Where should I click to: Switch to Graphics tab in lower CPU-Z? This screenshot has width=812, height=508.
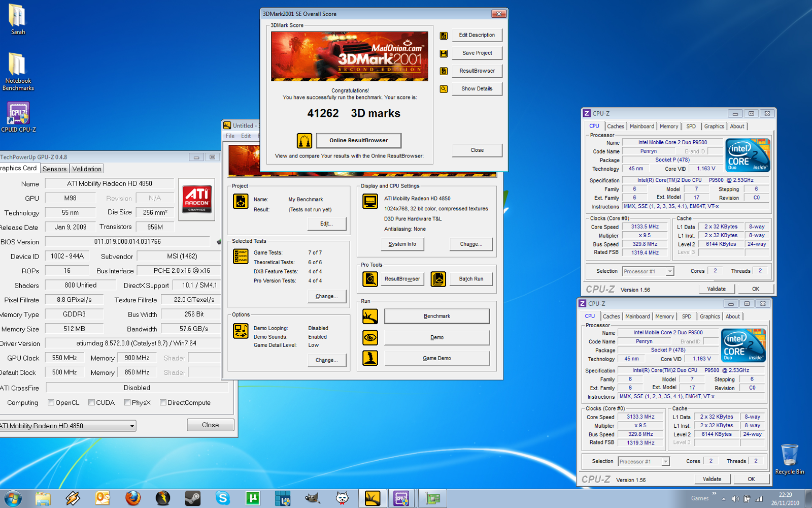(x=709, y=316)
